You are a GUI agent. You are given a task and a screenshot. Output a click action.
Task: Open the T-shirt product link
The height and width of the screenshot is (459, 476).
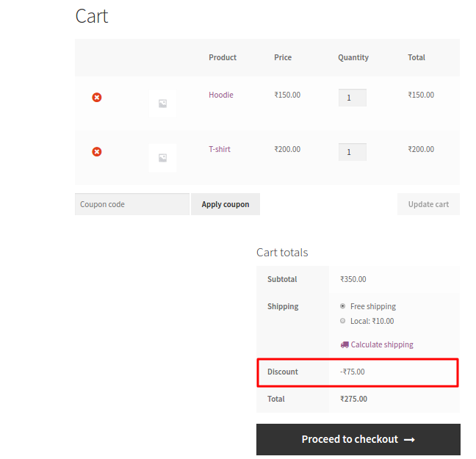[x=220, y=149]
